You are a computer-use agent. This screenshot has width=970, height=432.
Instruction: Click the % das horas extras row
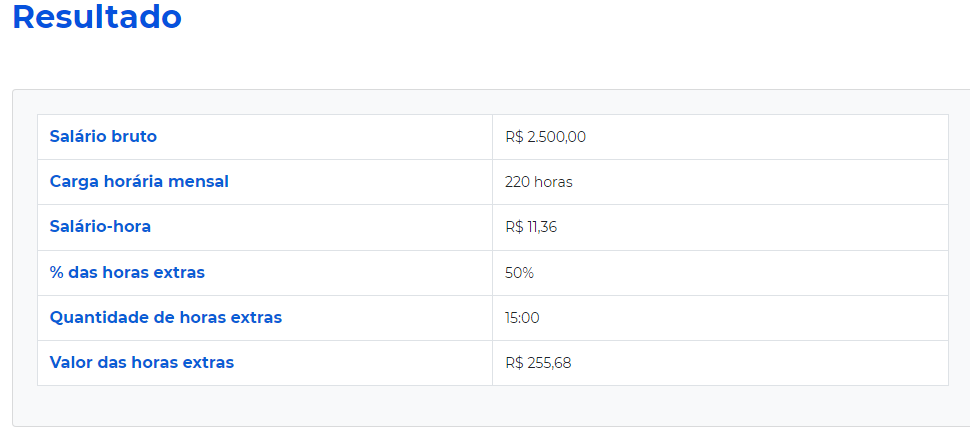click(x=492, y=272)
